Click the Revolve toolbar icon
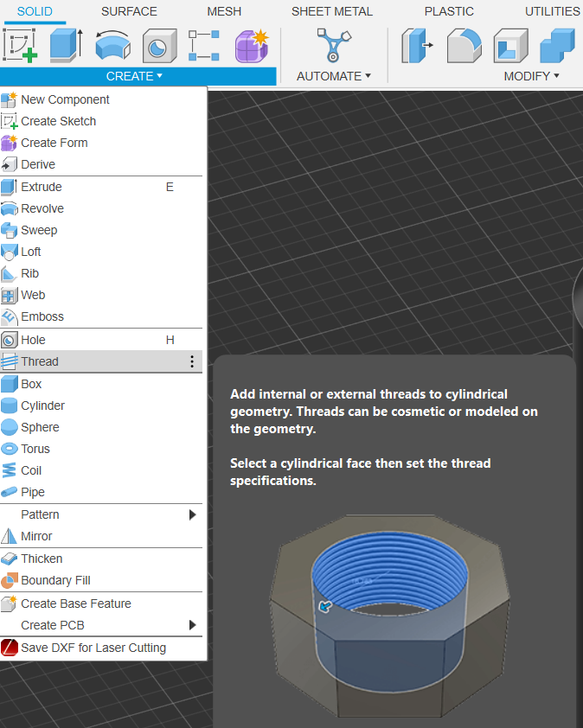583x728 pixels. tap(112, 46)
